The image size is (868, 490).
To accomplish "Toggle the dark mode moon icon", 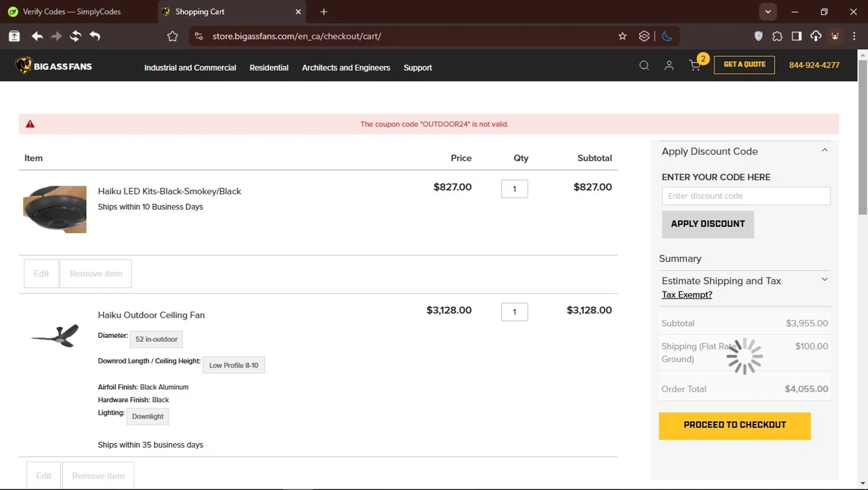I will click(667, 36).
